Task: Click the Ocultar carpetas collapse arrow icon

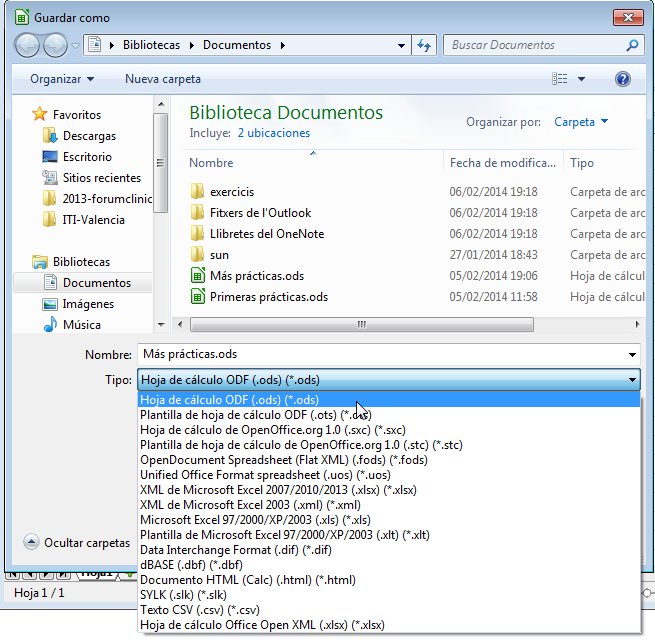Action: [x=31, y=542]
